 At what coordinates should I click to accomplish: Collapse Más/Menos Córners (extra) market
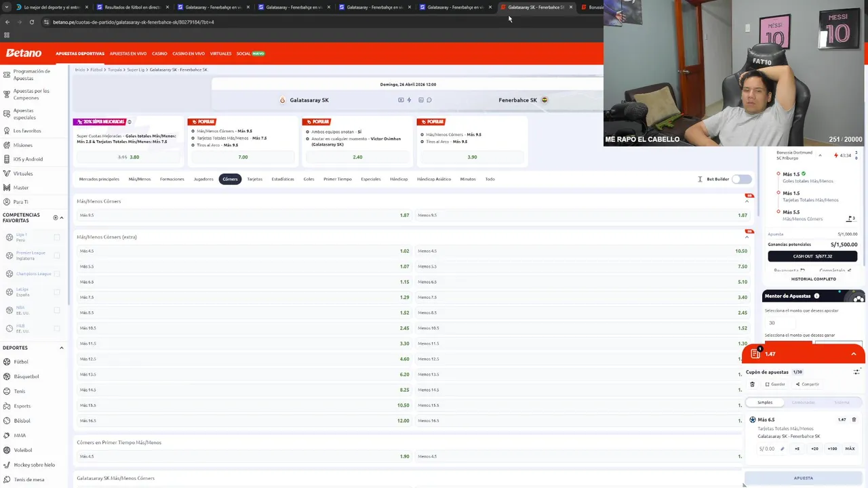pos(747,237)
